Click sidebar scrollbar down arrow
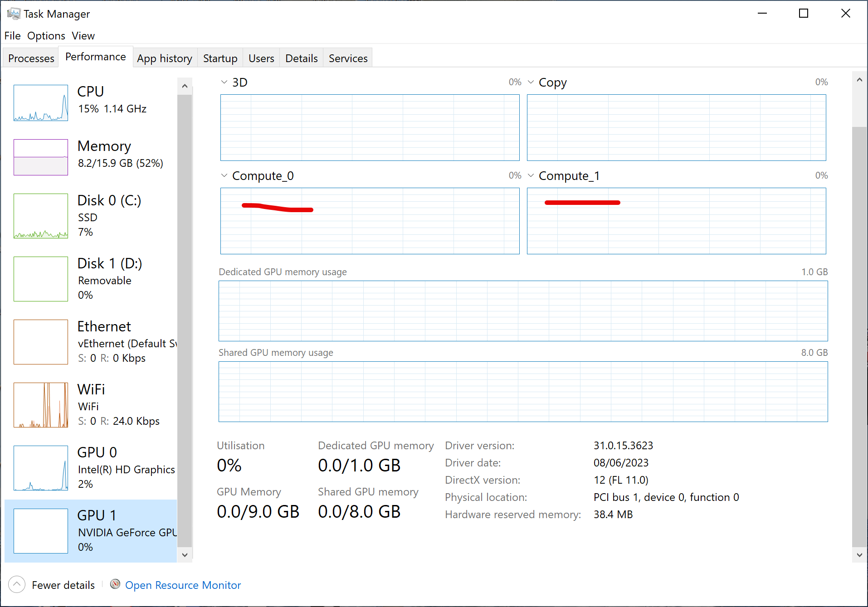 tap(185, 554)
